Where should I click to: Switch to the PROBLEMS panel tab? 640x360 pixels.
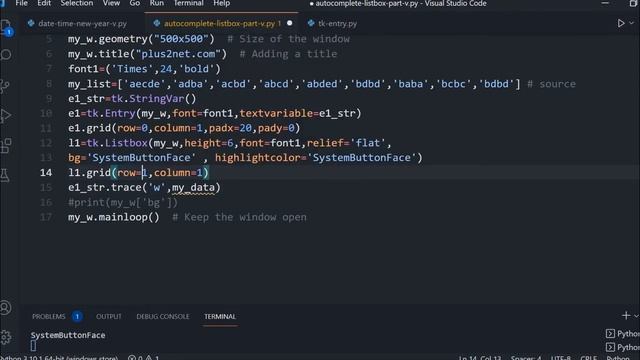(49, 316)
